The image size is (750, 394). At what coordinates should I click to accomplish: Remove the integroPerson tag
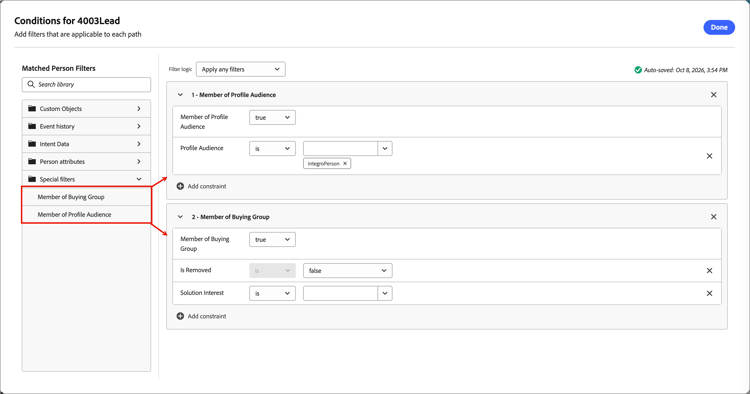(x=345, y=164)
